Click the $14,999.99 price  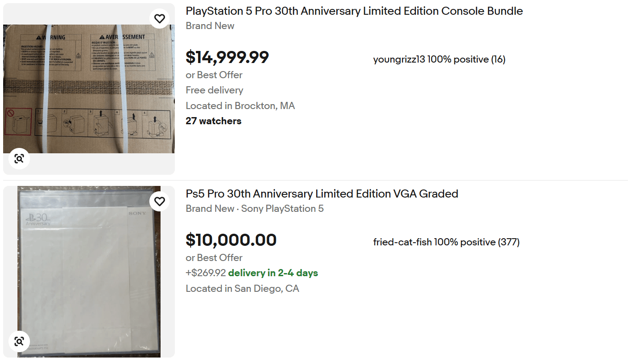pyautogui.click(x=227, y=57)
